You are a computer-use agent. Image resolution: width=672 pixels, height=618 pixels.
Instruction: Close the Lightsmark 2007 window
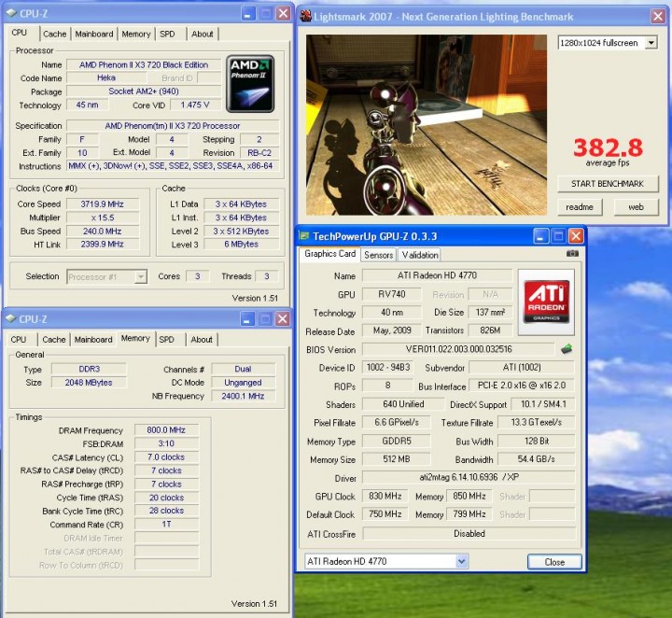pos(657,16)
